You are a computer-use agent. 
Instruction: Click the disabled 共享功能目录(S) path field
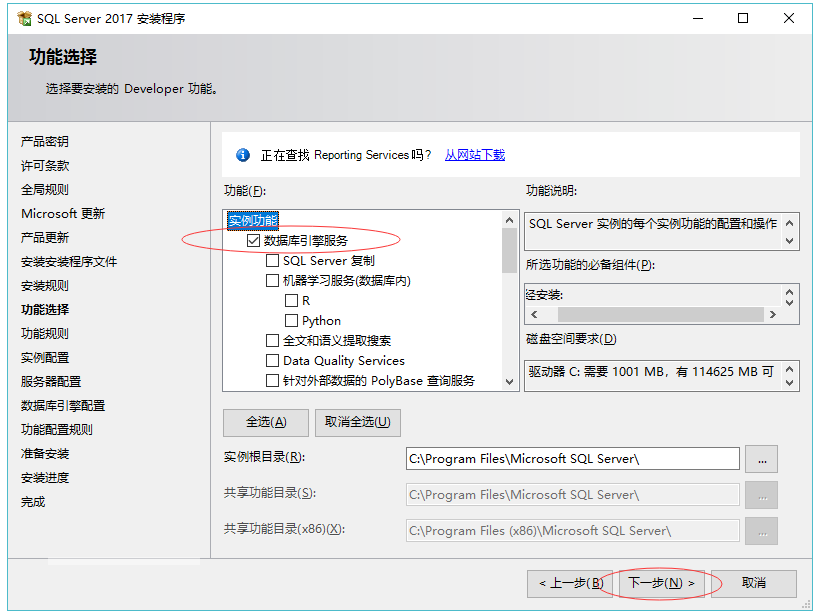tap(573, 495)
